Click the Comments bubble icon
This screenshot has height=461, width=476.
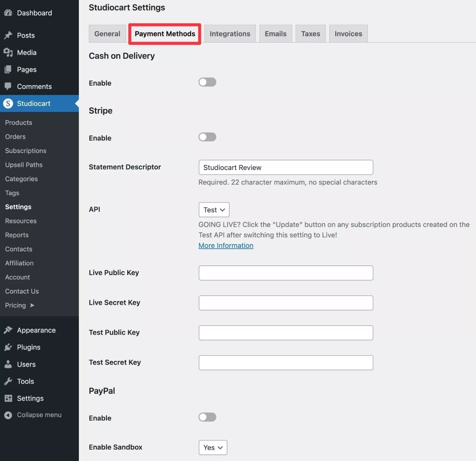tap(8, 86)
